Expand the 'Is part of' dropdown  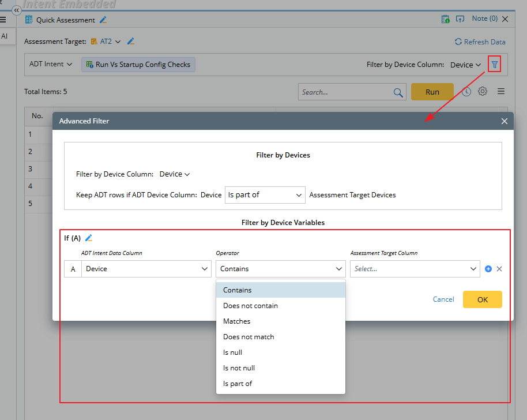pyautogui.click(x=265, y=195)
